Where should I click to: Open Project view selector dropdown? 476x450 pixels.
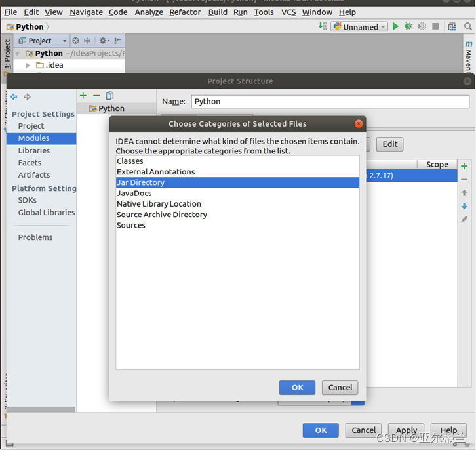(42, 41)
